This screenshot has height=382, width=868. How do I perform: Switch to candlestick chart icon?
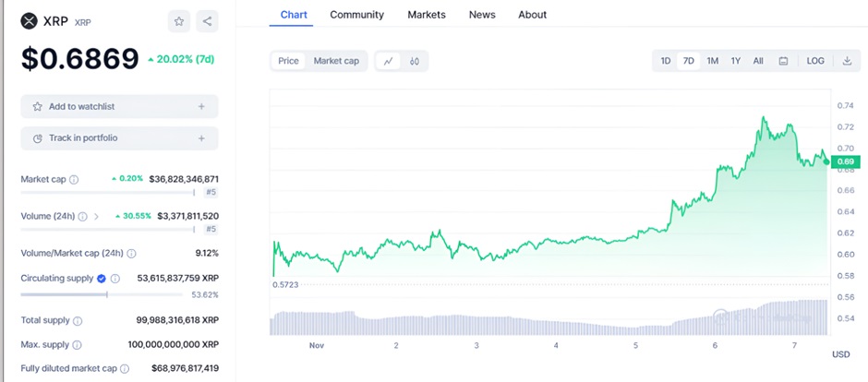click(x=415, y=61)
